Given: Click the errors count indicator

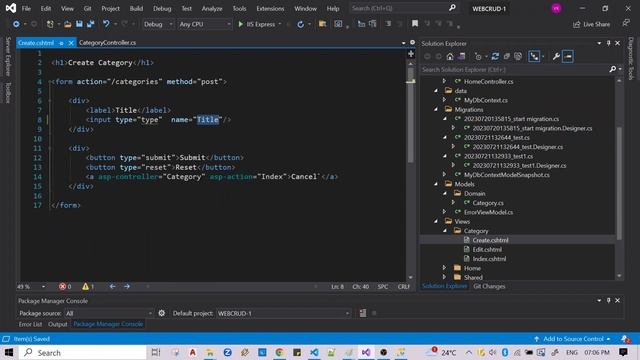Looking at the screenshot, I should [x=65, y=287].
